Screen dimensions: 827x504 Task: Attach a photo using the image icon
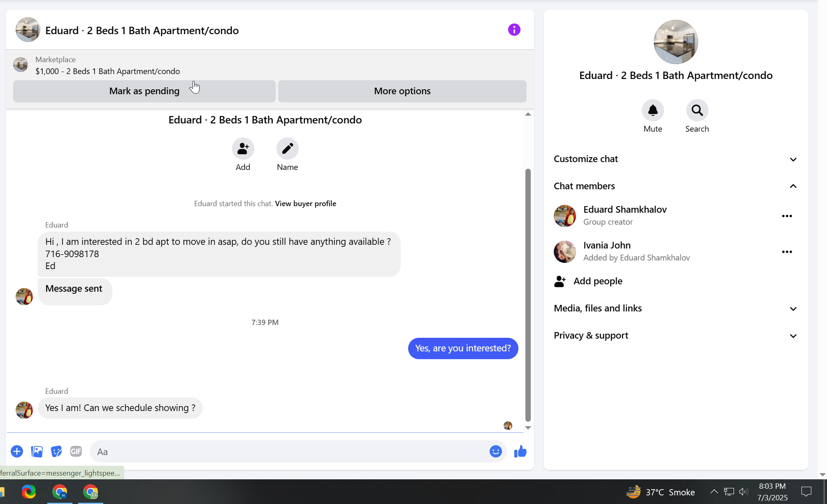click(x=37, y=451)
